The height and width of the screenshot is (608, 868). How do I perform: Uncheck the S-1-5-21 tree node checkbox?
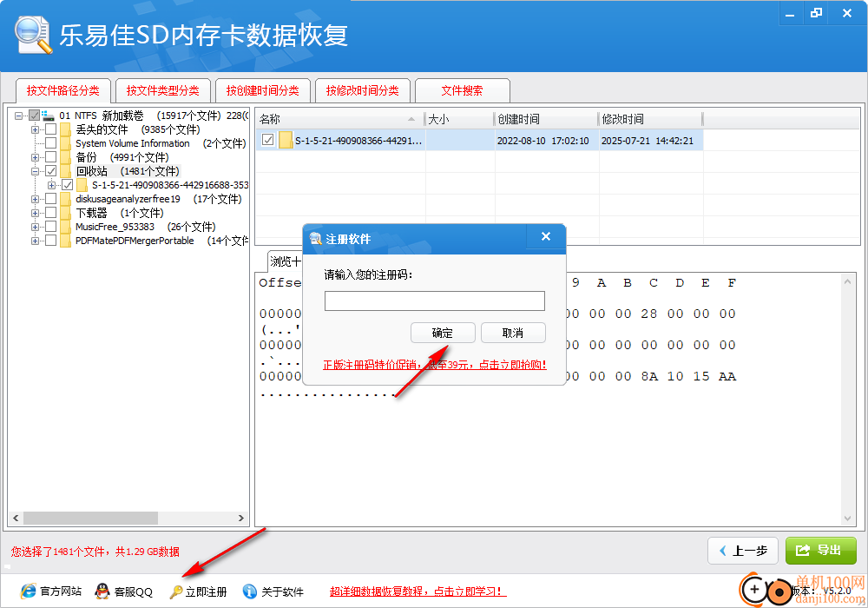click(68, 184)
